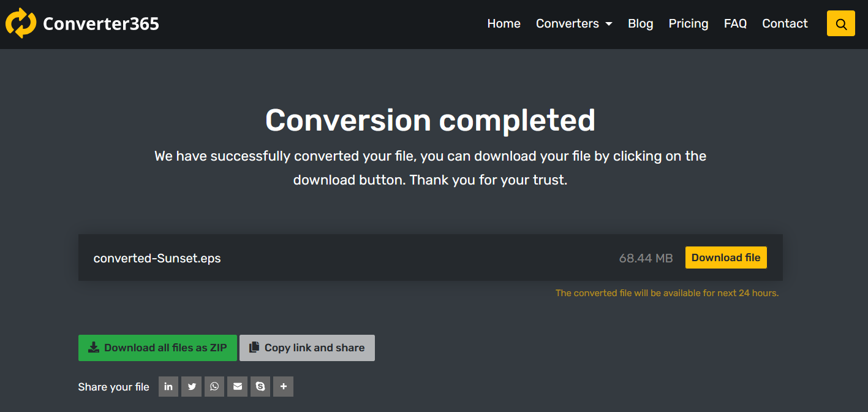Click the Converter365 wordmark text

point(101,24)
